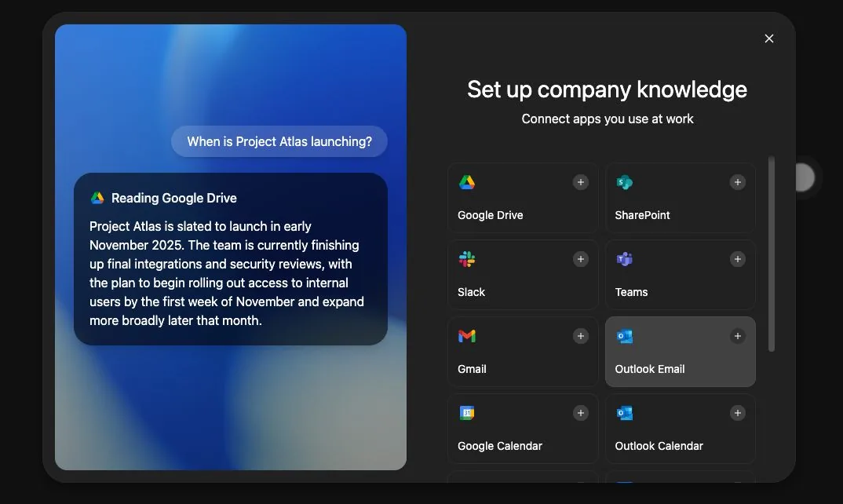
Task: Connect Teams using its plus button
Action: click(738, 259)
